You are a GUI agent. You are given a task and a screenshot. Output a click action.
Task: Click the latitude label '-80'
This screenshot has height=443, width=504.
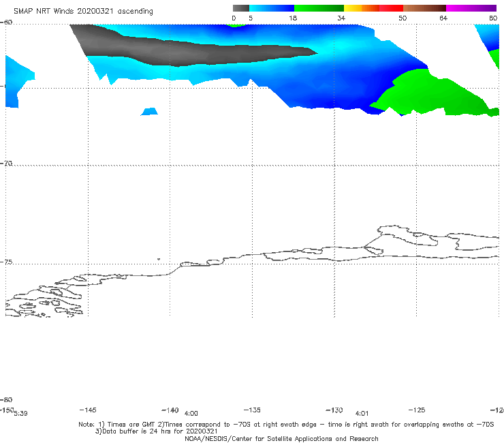click(x=6, y=399)
